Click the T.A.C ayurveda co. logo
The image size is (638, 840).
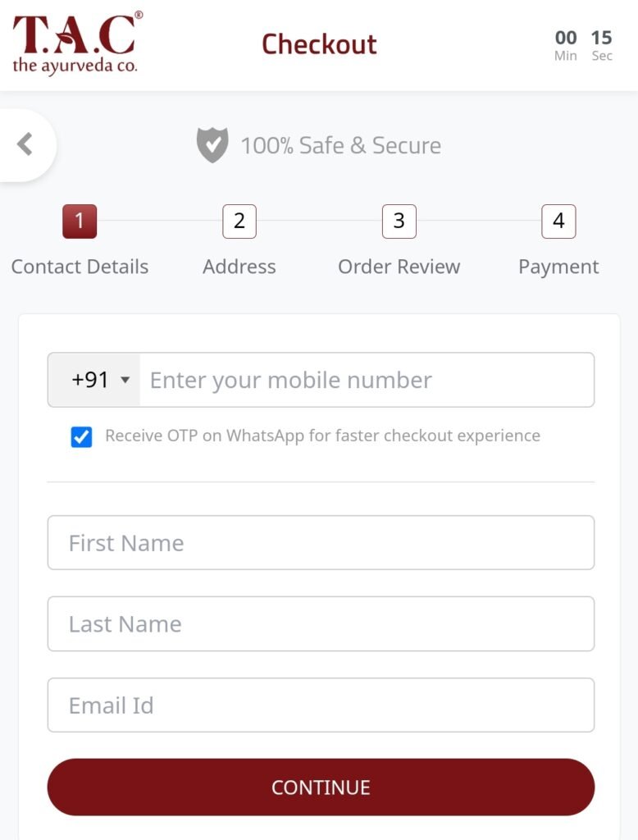tap(77, 43)
